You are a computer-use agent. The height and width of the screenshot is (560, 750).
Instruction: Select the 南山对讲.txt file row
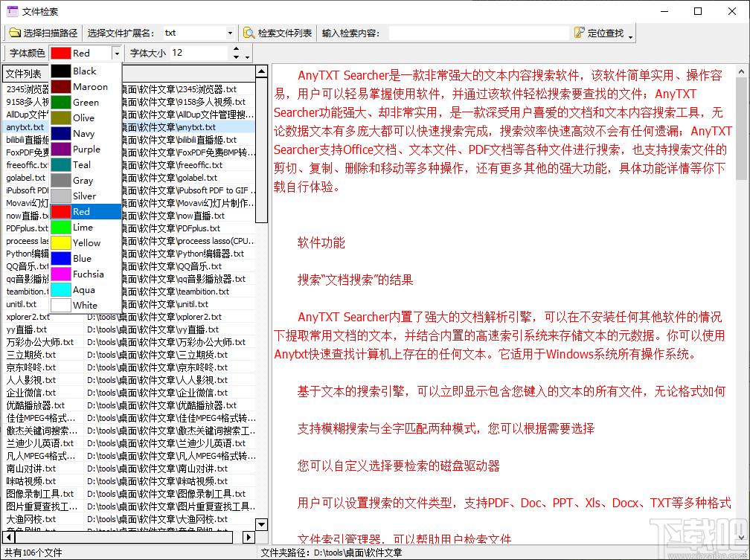coord(129,469)
